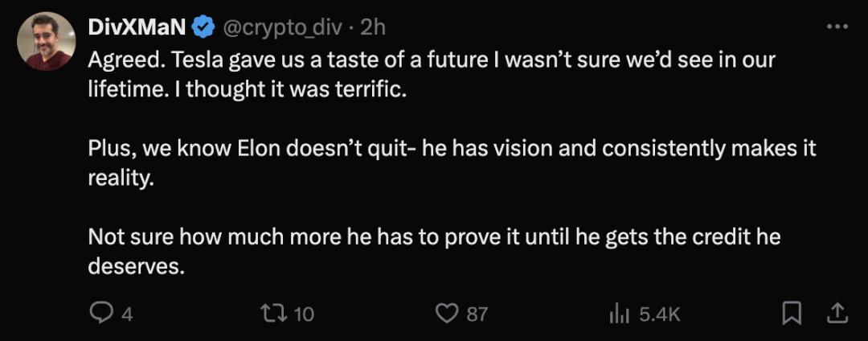
Task: Open the three-dot more options menu
Action: [x=837, y=27]
